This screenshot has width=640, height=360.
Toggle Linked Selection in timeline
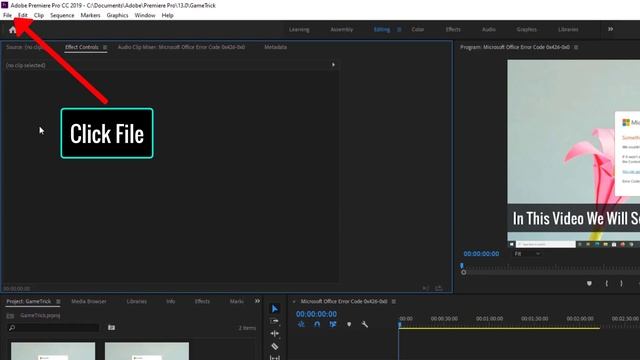tap(333, 324)
